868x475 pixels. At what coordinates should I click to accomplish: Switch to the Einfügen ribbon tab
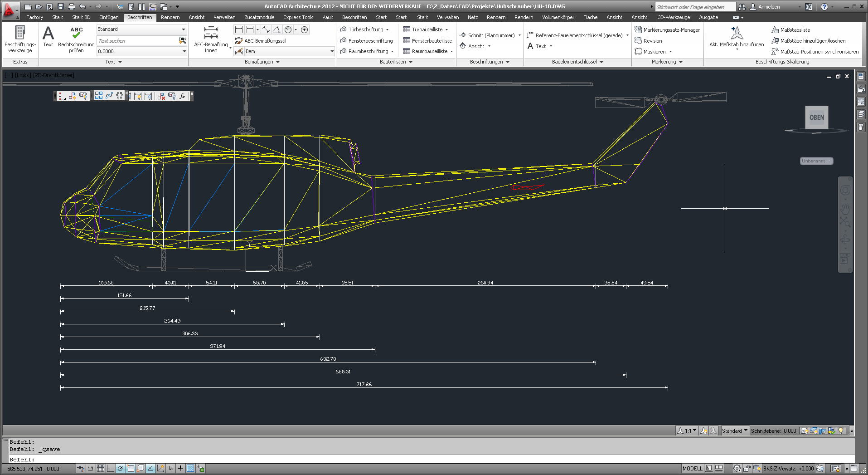[109, 17]
